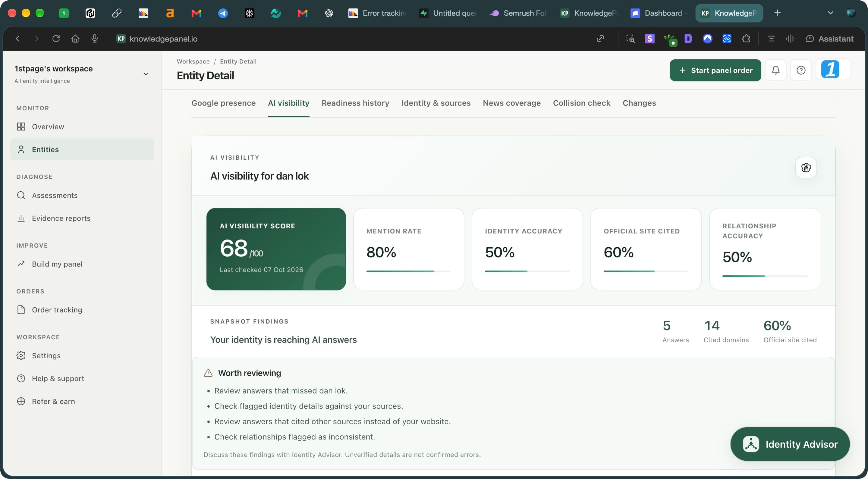The height and width of the screenshot is (479, 868).
Task: Click the Workspace breadcrumb link
Action: [193, 61]
